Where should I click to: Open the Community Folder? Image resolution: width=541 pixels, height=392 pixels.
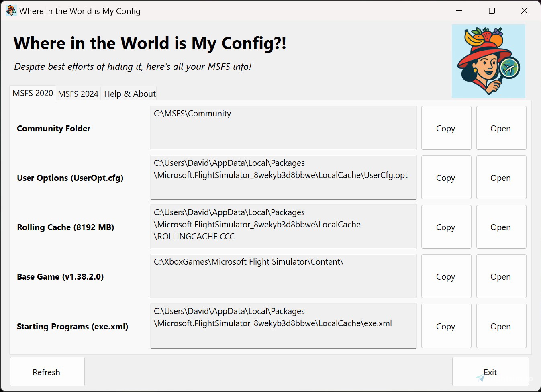pyautogui.click(x=501, y=128)
